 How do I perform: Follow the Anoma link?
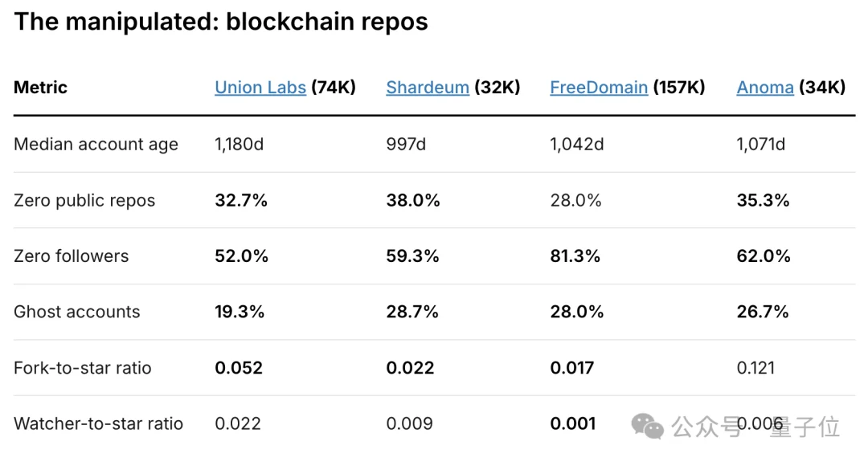(x=764, y=88)
